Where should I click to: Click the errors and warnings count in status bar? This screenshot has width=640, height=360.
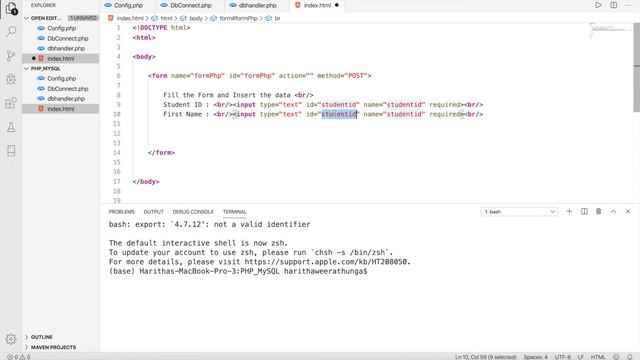click(19, 357)
